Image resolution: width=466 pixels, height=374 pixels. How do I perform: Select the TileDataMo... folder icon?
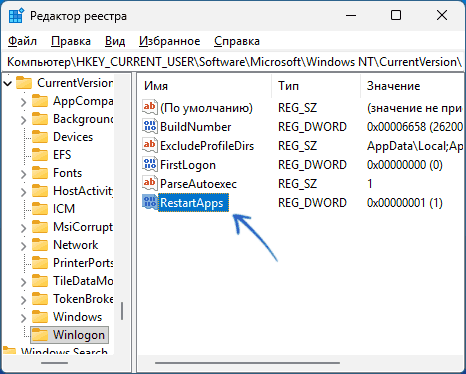40,281
